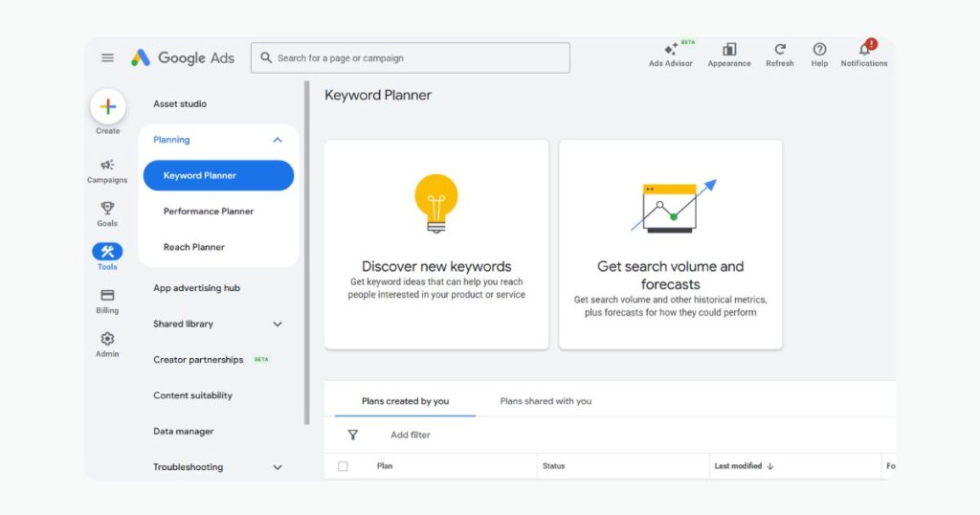Open Performance Planner
The image size is (980, 515).
[209, 212]
